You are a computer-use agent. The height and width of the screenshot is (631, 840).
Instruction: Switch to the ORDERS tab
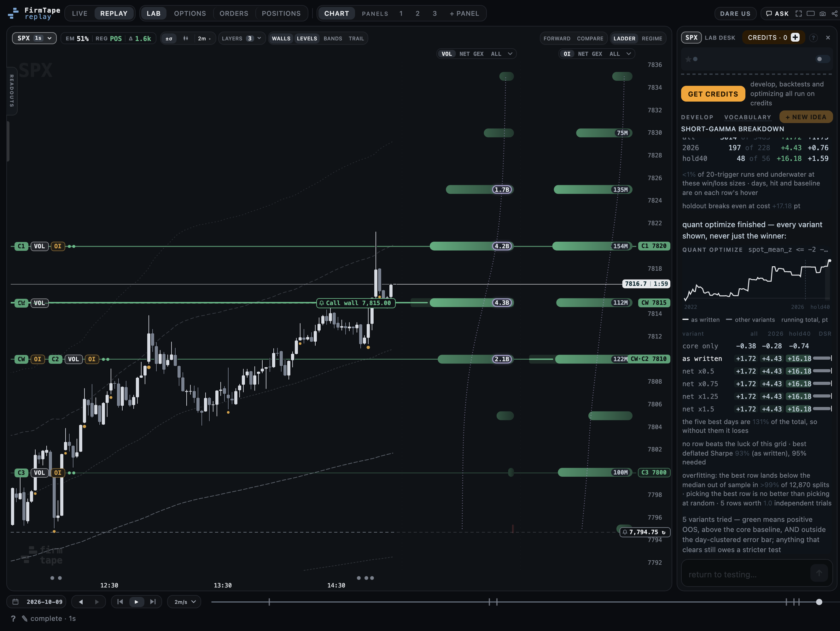click(234, 13)
